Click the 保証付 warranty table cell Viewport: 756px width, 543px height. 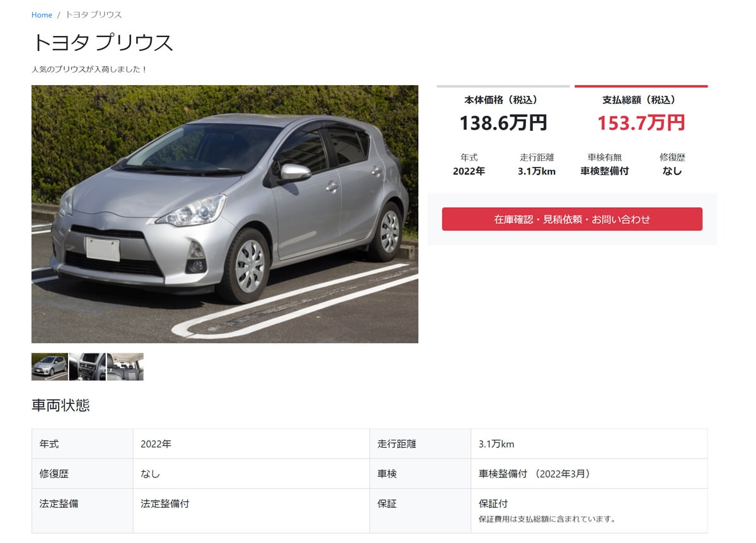(x=589, y=510)
